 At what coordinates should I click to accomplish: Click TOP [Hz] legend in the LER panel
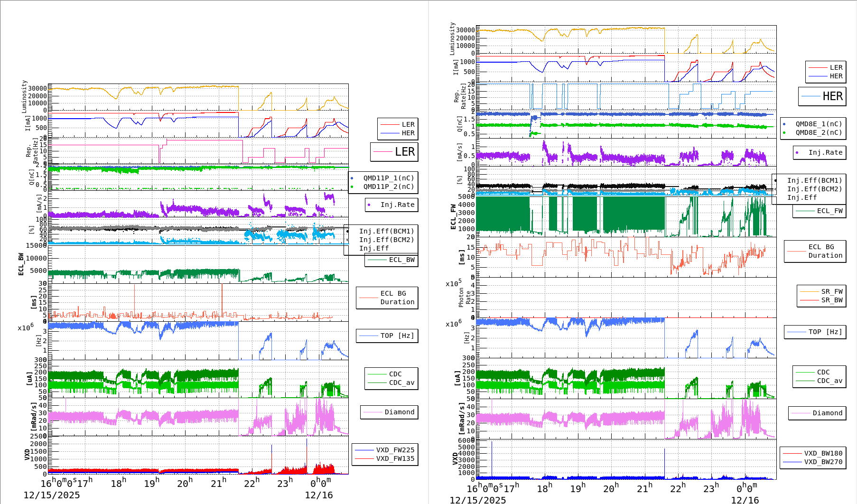point(397,336)
